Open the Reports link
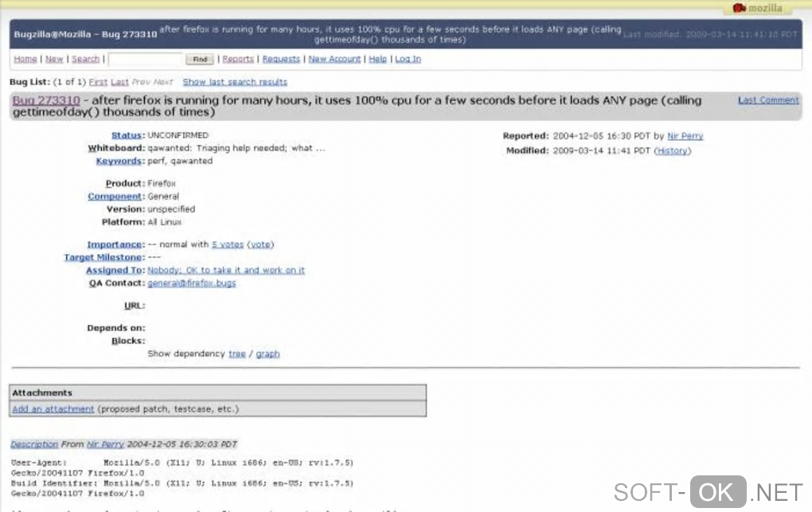This screenshot has height=512, width=812. [238, 59]
